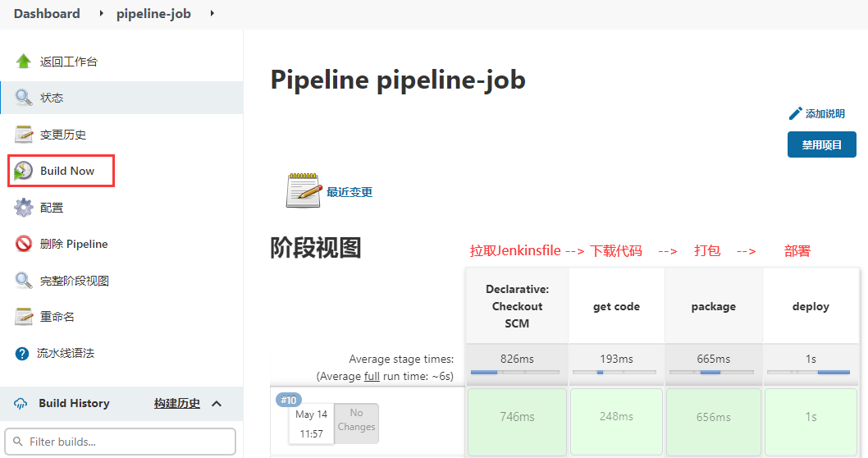Image resolution: width=868 pixels, height=458 pixels.
Task: Click the magnifier icon next to 状态
Action: tap(23, 98)
